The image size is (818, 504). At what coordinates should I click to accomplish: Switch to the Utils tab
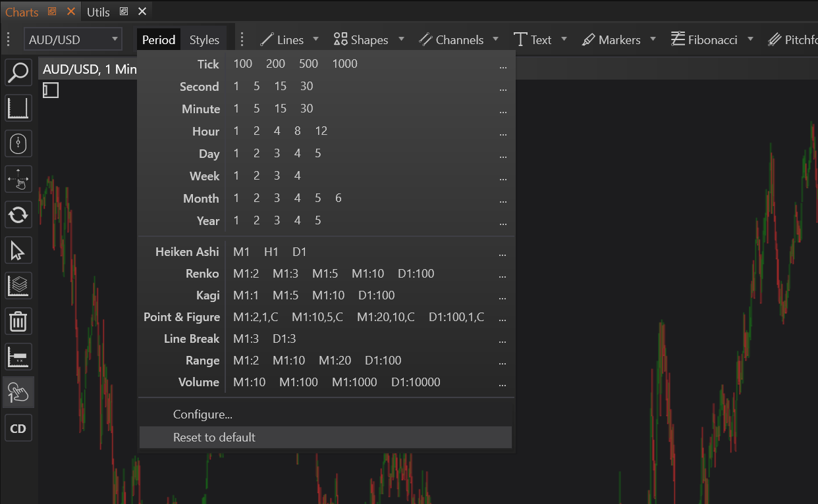click(99, 12)
